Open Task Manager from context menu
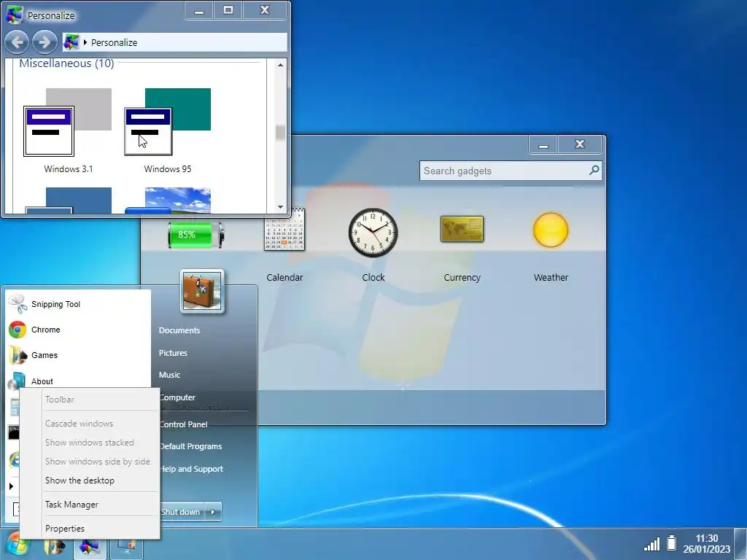Image resolution: width=747 pixels, height=560 pixels. 71,505
